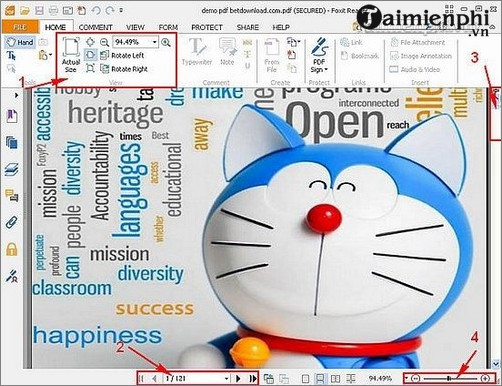The height and width of the screenshot is (386, 502).
Task: Go to last page button
Action: click(253, 378)
